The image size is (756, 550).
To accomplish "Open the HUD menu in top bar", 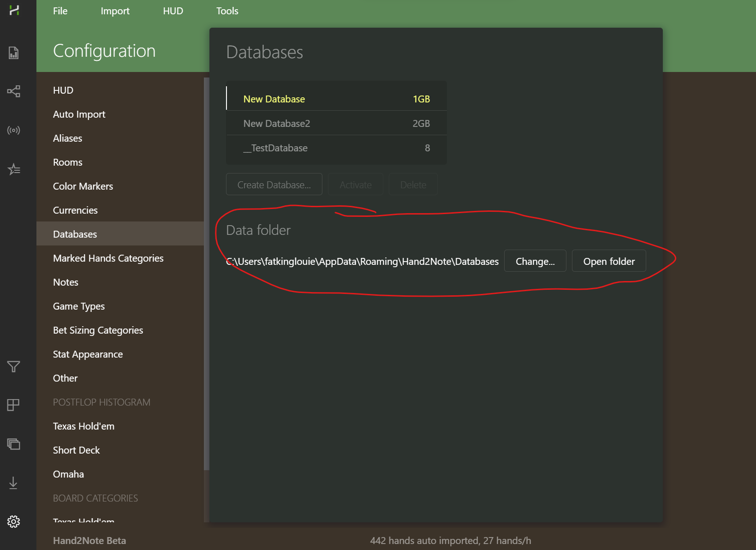I will 173,11.
